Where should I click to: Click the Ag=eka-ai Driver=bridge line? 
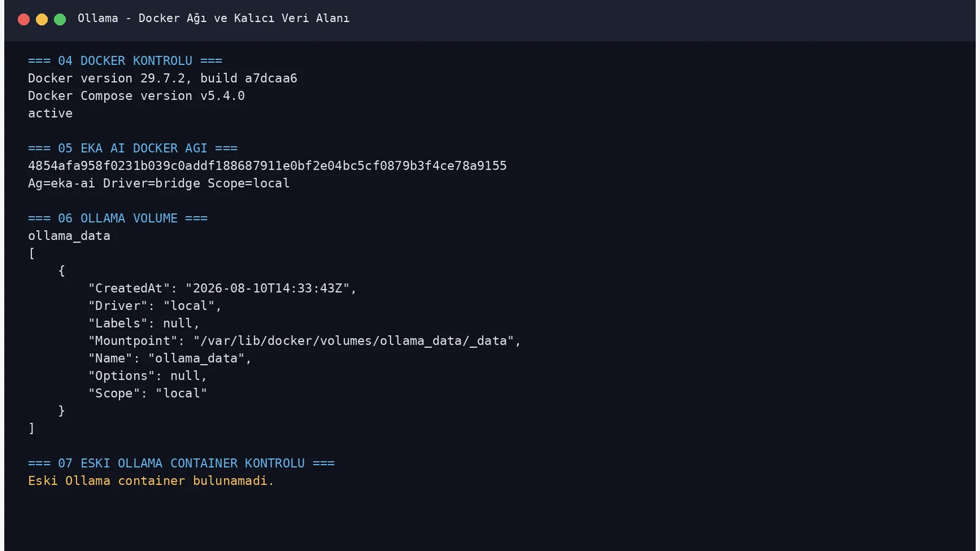click(159, 184)
